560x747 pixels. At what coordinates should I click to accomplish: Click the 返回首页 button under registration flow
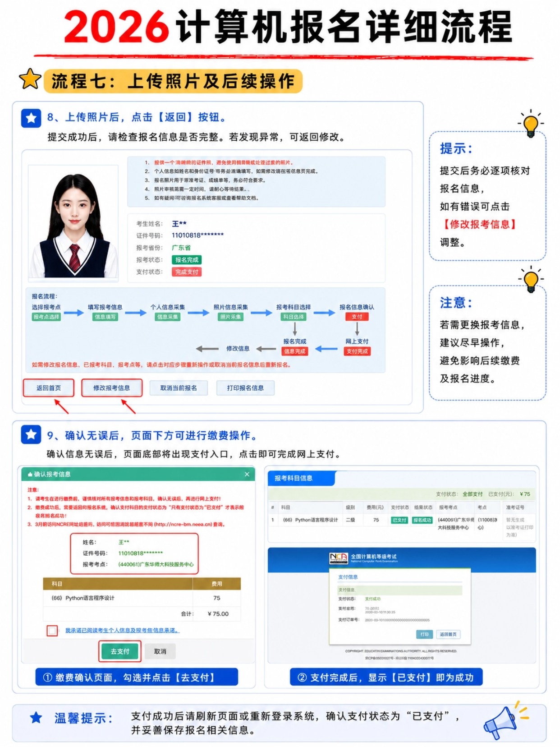pos(49,387)
